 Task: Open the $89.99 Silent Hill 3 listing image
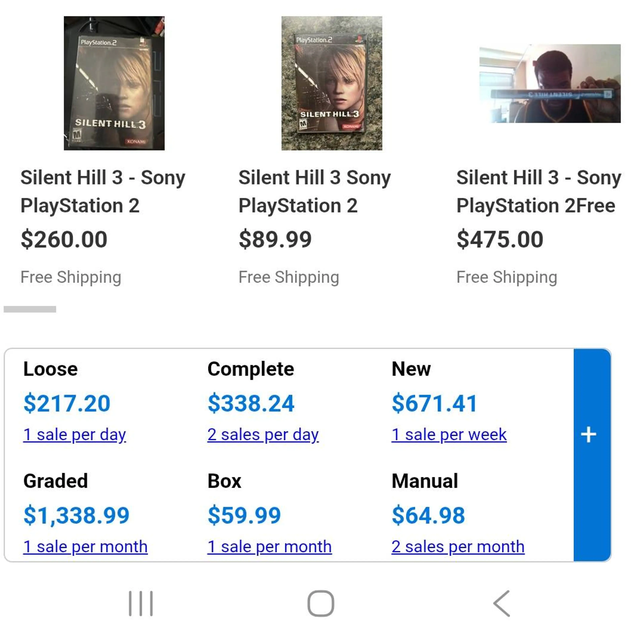pos(332,83)
